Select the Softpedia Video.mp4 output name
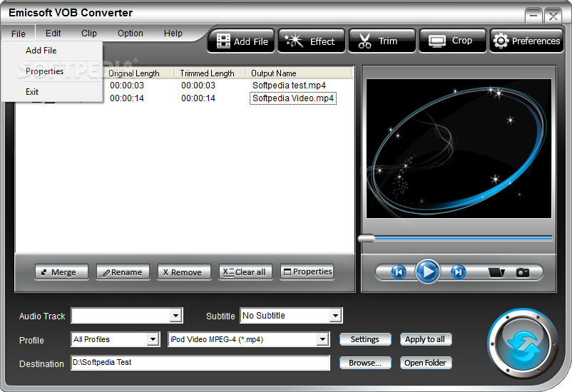The image size is (572, 392). tap(293, 98)
